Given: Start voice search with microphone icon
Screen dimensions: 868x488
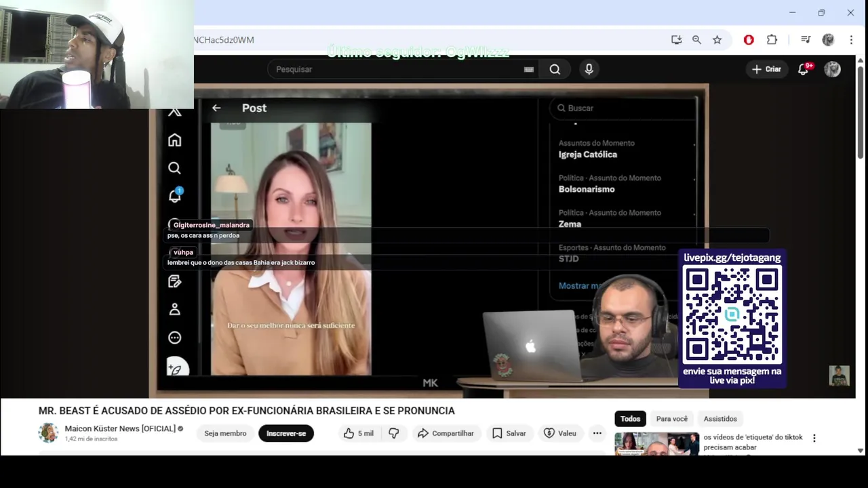Looking at the screenshot, I should coord(589,69).
